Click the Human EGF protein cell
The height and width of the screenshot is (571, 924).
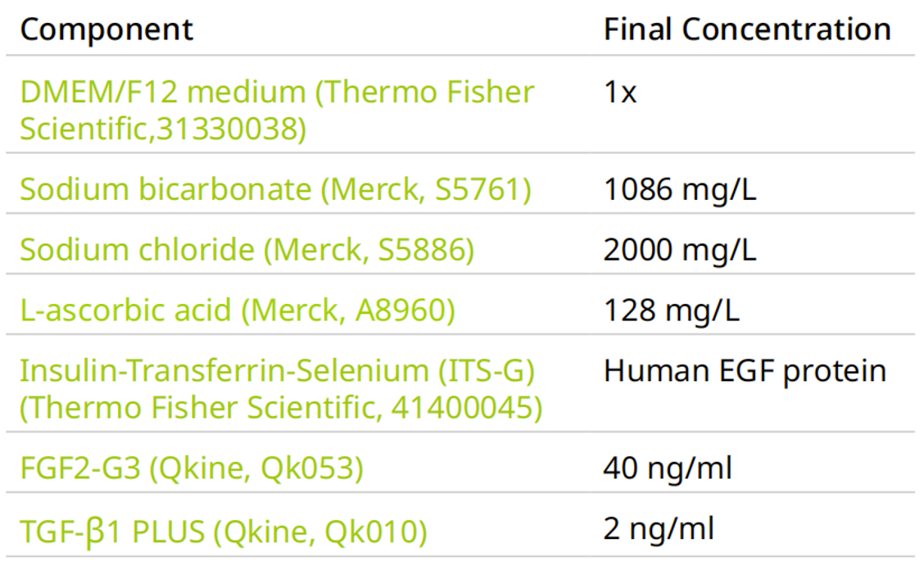pyautogui.click(x=744, y=372)
